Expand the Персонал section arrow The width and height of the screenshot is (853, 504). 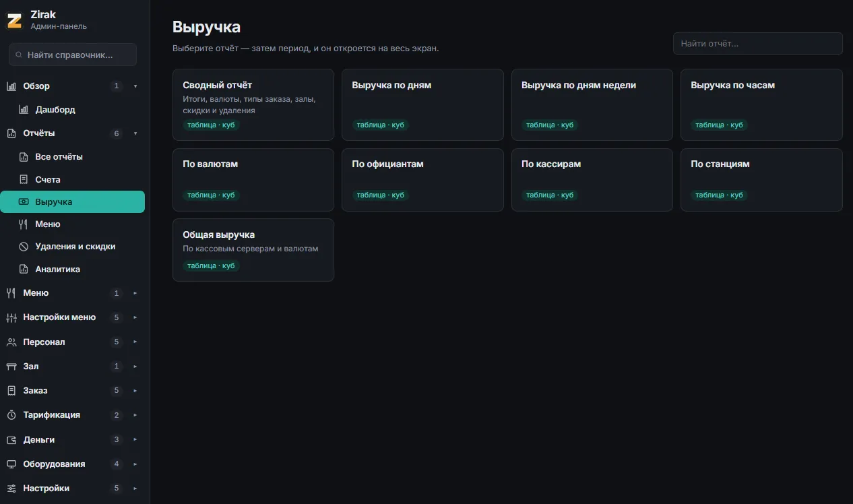[x=135, y=342]
